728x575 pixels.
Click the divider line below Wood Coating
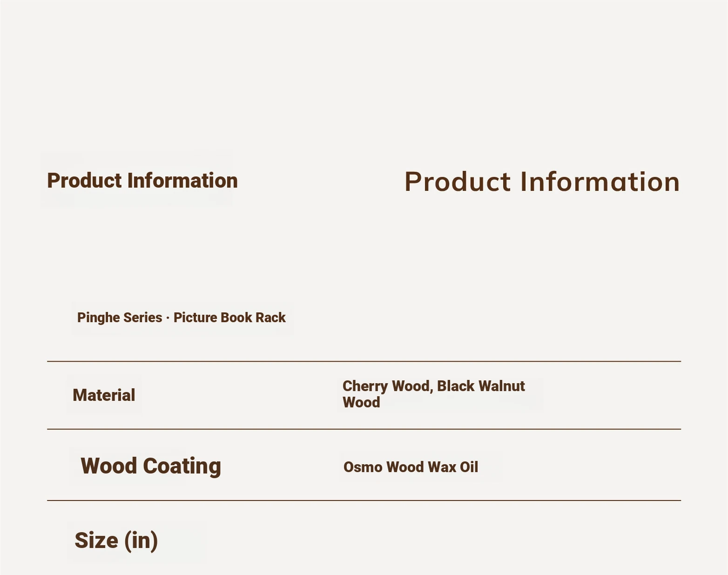click(364, 501)
